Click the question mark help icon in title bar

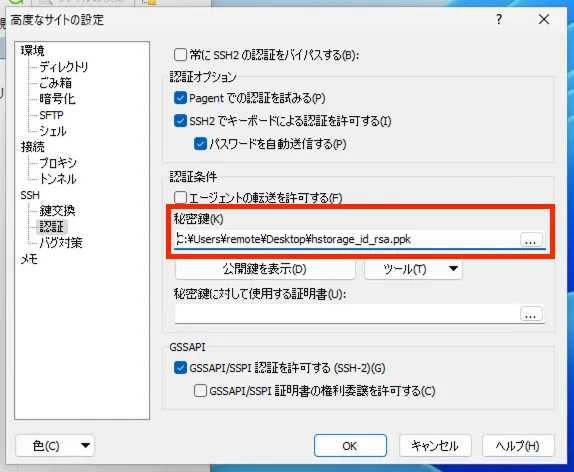(x=499, y=19)
